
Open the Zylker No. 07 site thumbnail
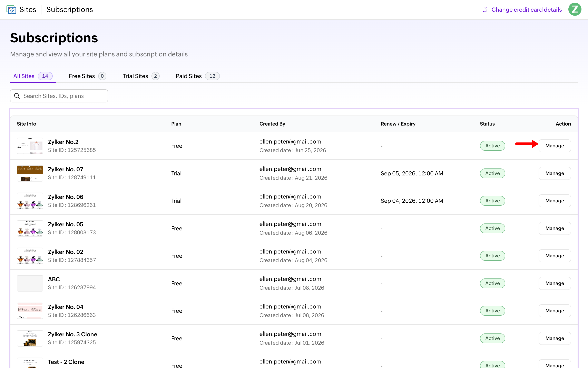point(30,173)
